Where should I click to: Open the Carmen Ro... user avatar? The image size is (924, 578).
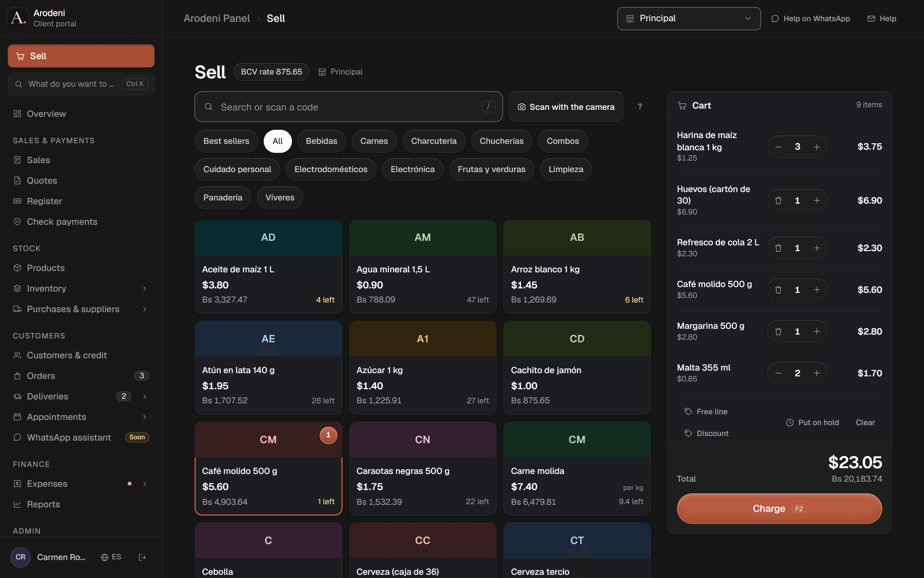(x=21, y=557)
